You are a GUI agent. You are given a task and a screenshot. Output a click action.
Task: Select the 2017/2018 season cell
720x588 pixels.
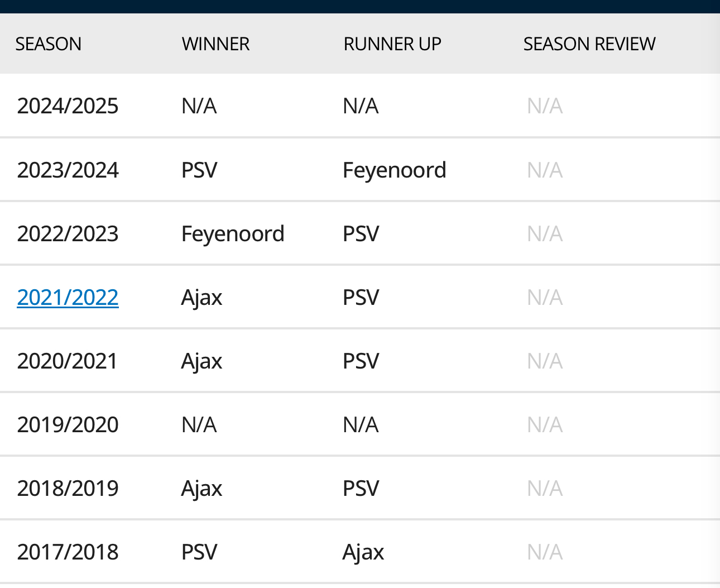(x=68, y=552)
